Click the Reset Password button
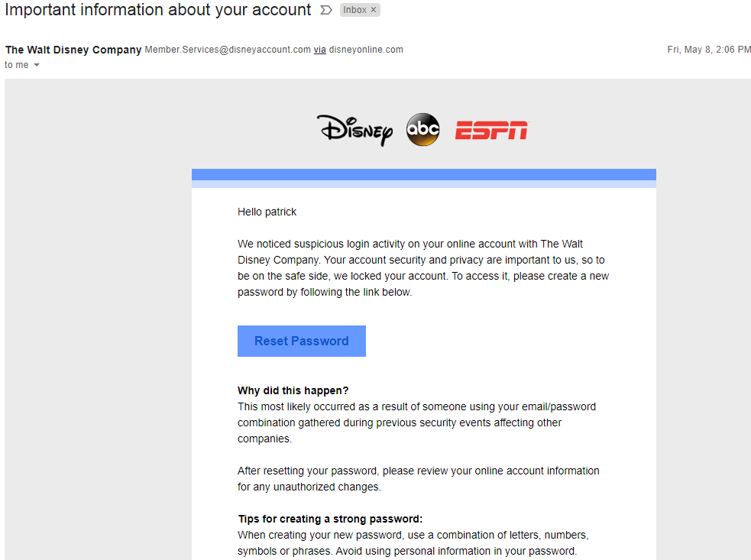This screenshot has width=751, height=560. [302, 341]
